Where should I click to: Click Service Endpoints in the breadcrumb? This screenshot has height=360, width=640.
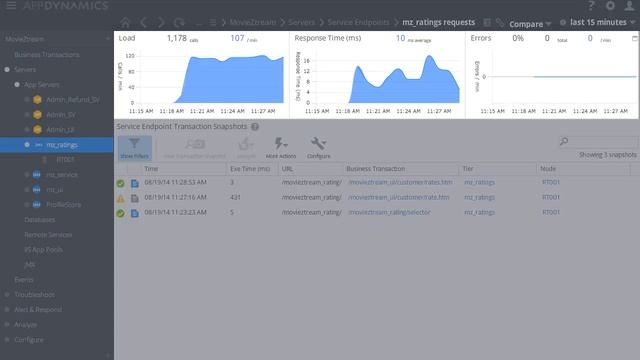click(x=358, y=22)
